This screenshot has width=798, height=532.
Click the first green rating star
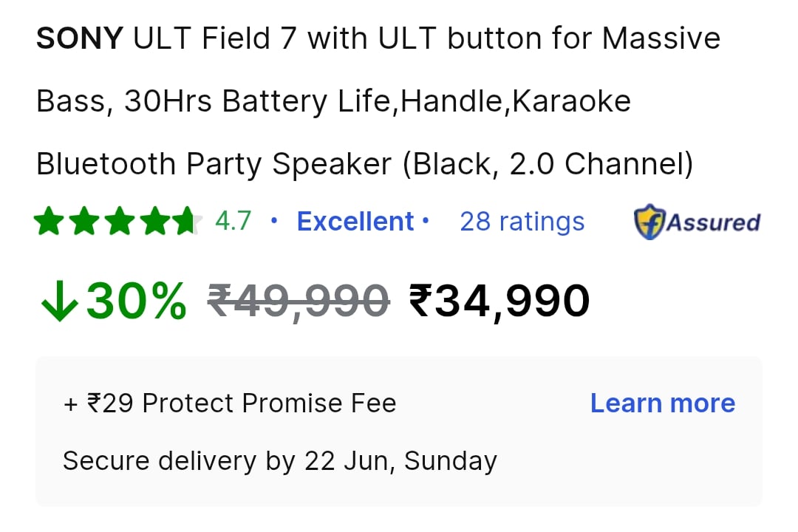click(49, 221)
